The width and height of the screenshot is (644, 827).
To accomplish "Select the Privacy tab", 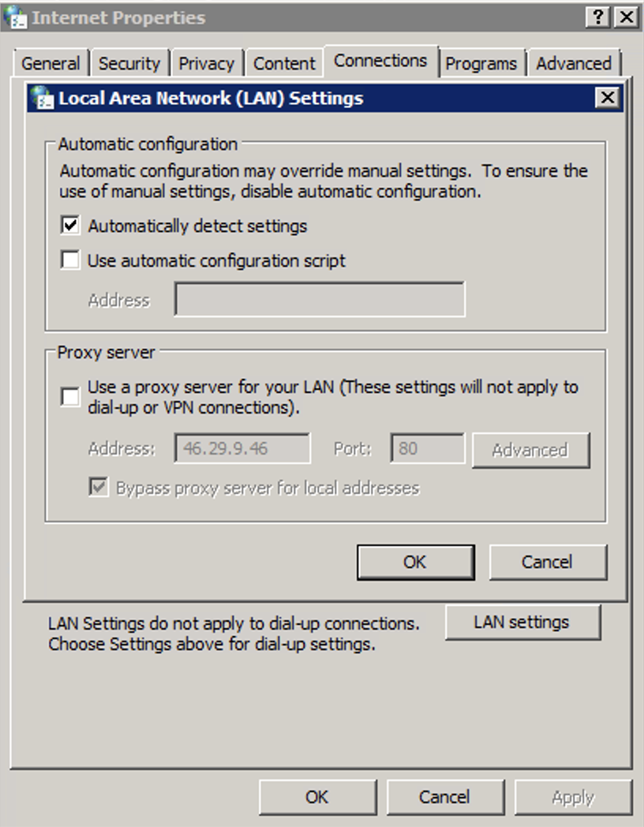I will [206, 63].
